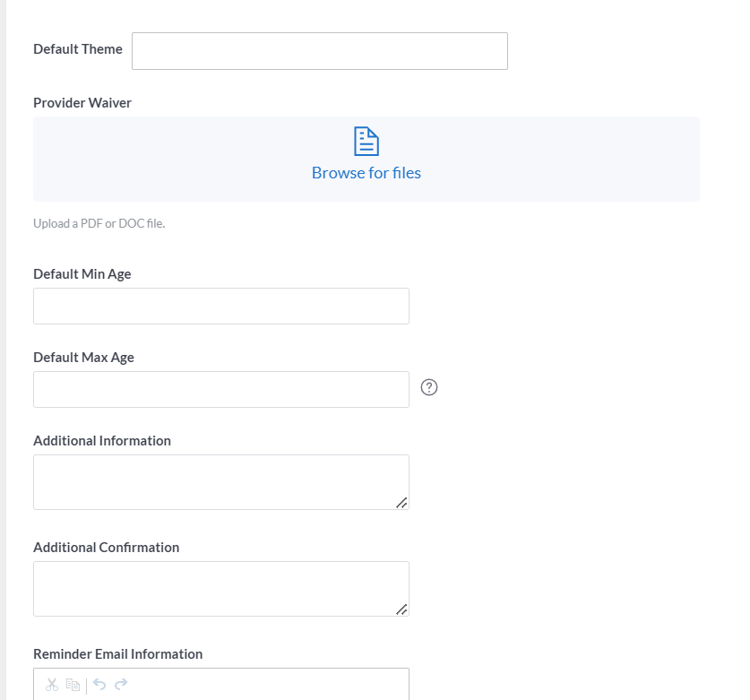Open help tooltip beside Default Max Age
750x700 pixels.
[429, 387]
